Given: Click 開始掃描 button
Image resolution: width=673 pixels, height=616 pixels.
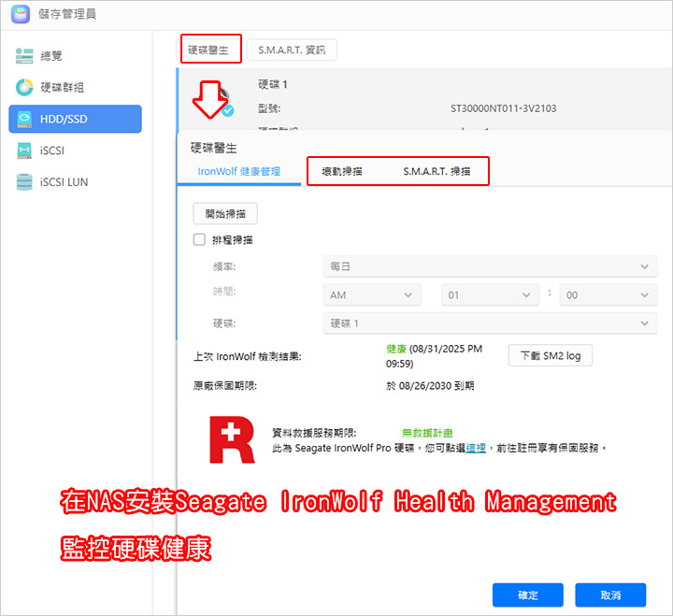Looking at the screenshot, I should coord(225,214).
